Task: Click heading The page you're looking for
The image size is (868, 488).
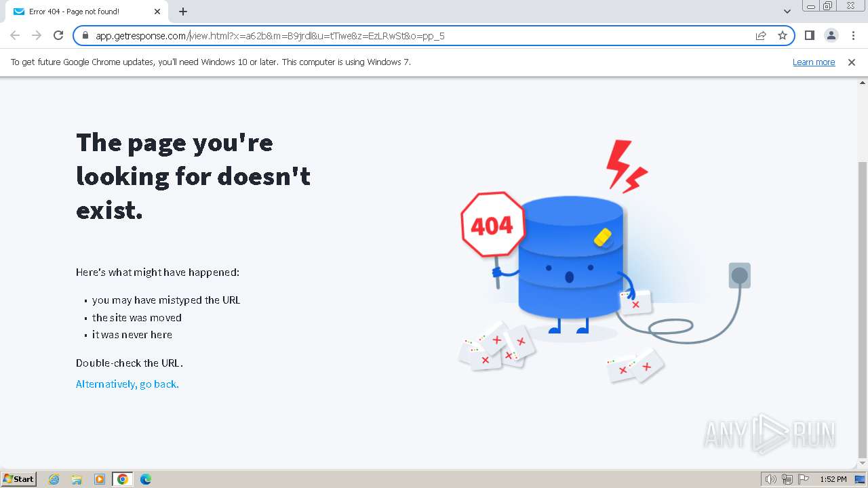Action: pos(193,176)
